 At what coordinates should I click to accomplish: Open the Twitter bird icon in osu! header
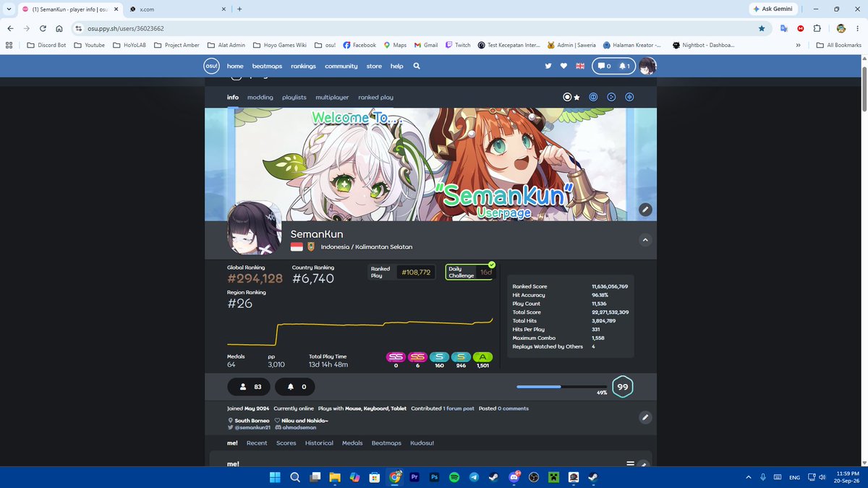click(548, 66)
